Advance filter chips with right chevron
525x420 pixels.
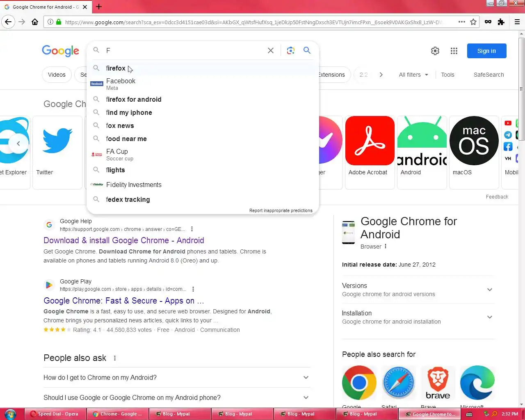pyautogui.click(x=381, y=75)
